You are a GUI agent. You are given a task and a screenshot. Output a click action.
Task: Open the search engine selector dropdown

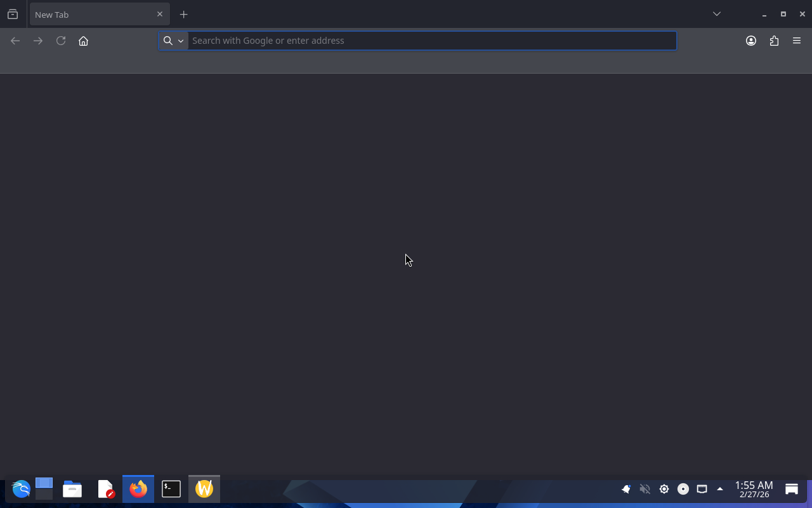point(173,41)
